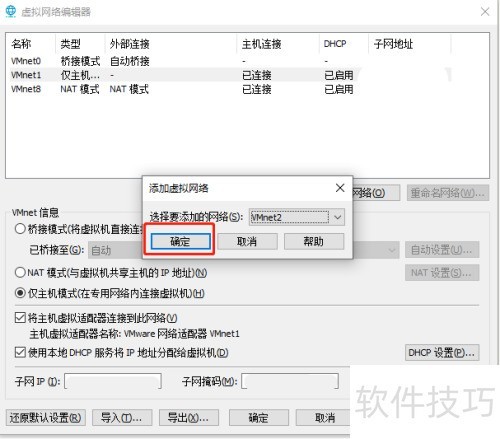Open the 已桥接至 自动 dropdown
The width and height of the screenshot is (500, 439).
(244, 250)
